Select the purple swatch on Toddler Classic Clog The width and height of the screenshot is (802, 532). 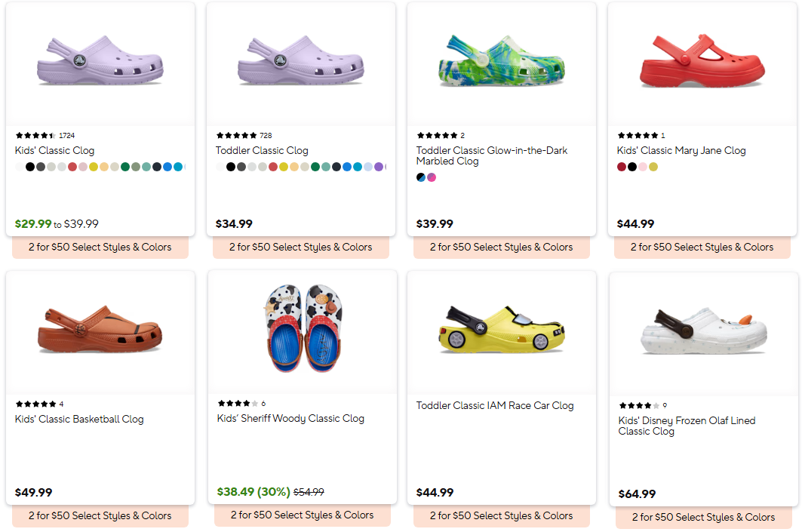(x=377, y=166)
